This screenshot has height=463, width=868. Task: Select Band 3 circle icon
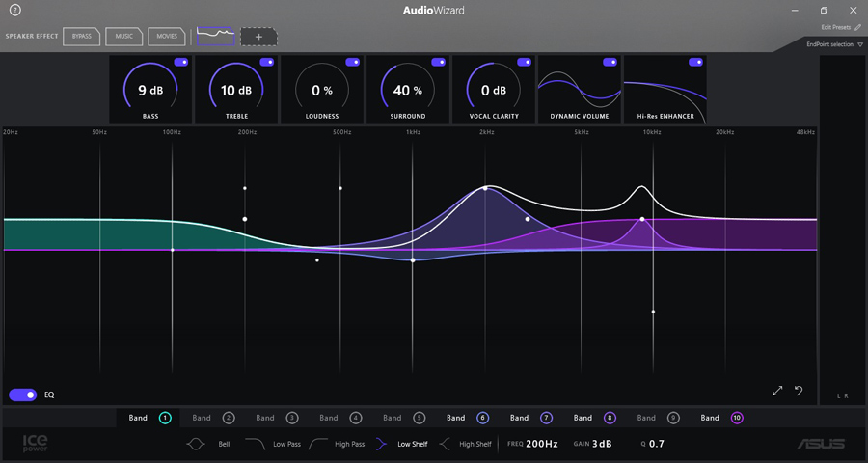[x=292, y=418]
